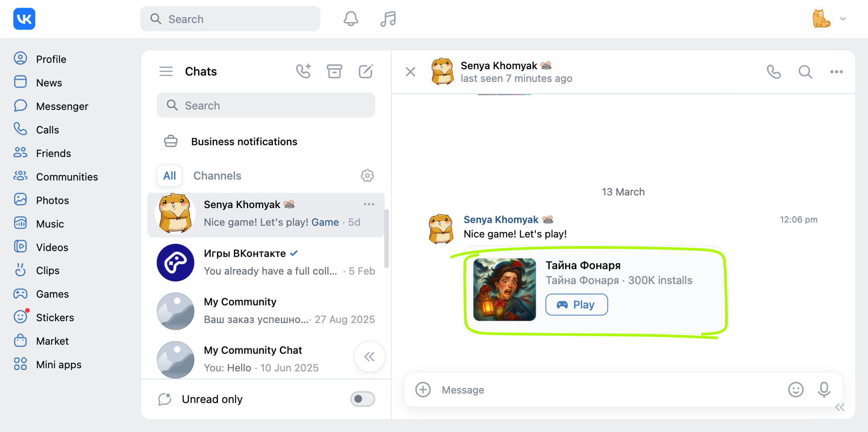The width and height of the screenshot is (868, 432).
Task: Click the Play game button
Action: [x=576, y=304]
